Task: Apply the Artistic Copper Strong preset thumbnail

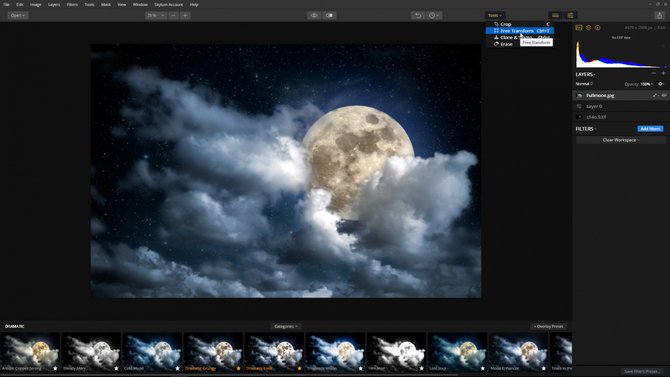Action: pyautogui.click(x=30, y=352)
